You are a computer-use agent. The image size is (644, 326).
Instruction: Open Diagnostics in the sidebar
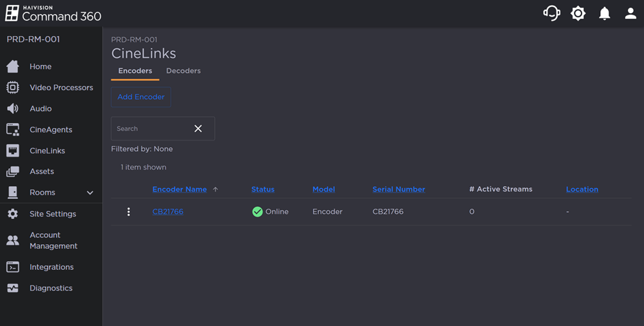(x=51, y=288)
